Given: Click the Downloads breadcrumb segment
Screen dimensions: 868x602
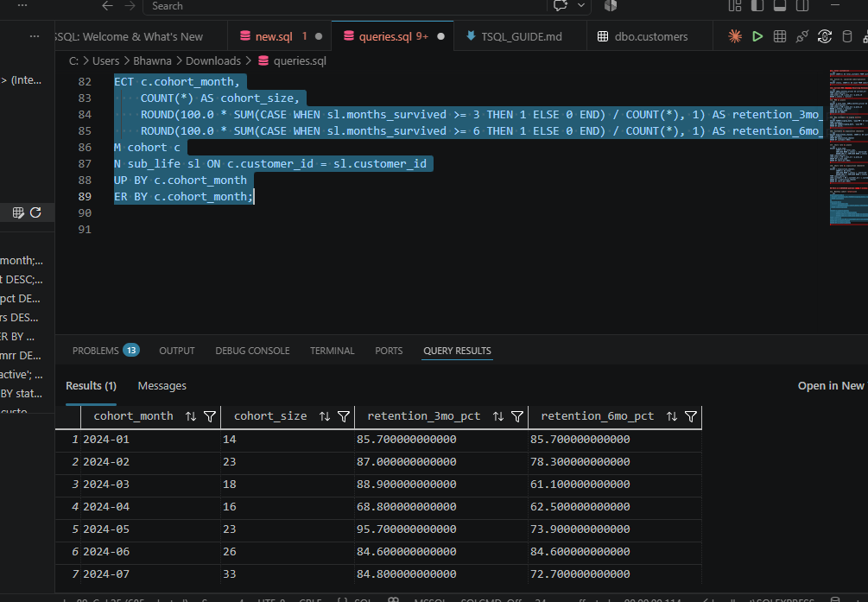Looking at the screenshot, I should pyautogui.click(x=213, y=61).
